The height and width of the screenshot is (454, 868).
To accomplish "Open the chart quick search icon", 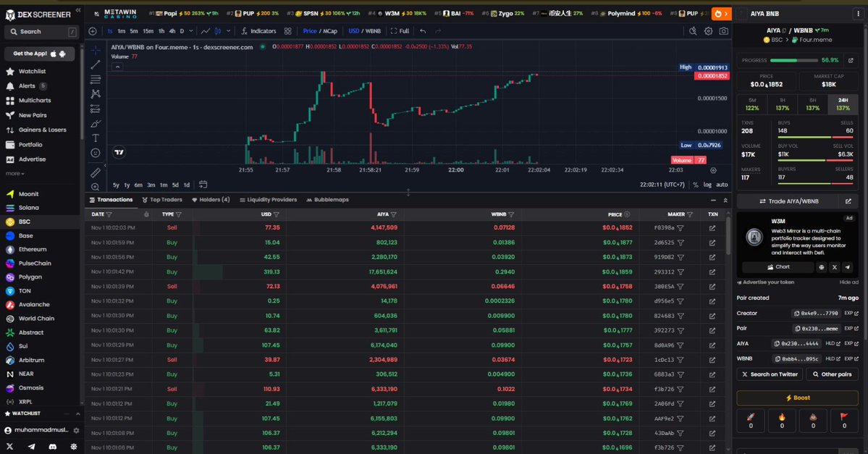I will tap(693, 31).
